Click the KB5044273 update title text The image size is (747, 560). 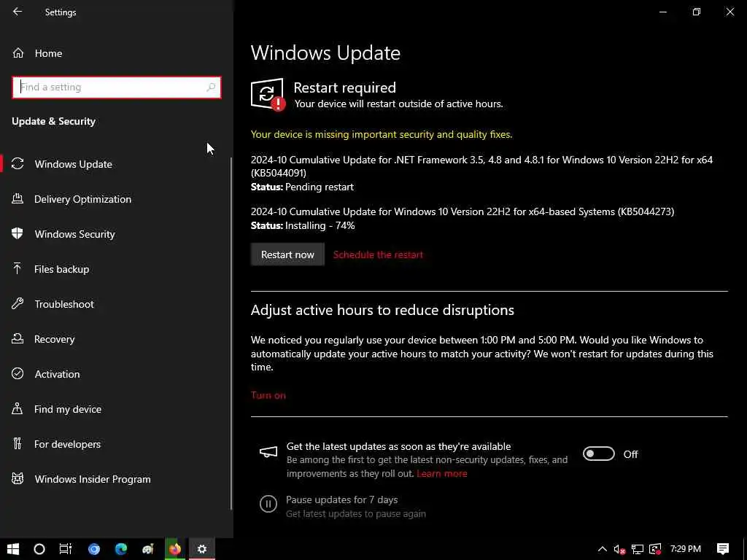[x=462, y=211]
